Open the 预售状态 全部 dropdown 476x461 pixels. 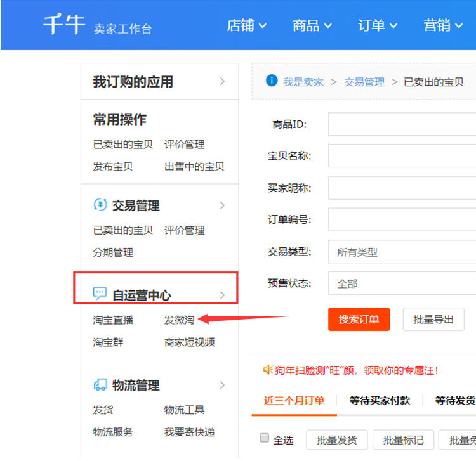pyautogui.click(x=402, y=283)
